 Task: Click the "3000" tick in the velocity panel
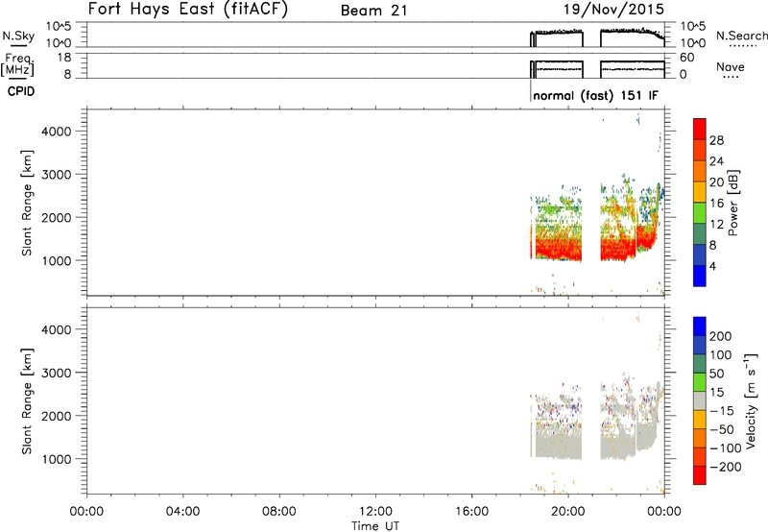56,373
